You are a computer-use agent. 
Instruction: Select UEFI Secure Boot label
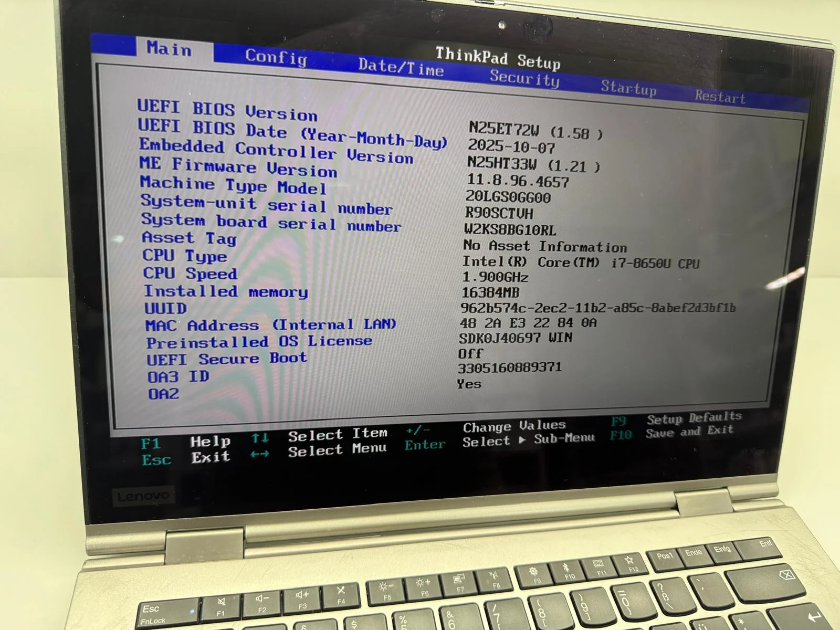tap(227, 359)
